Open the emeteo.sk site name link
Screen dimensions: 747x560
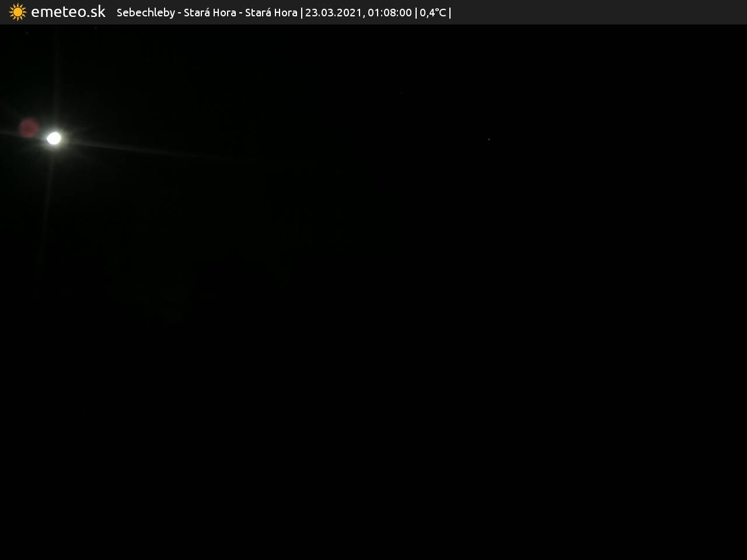pos(68,12)
